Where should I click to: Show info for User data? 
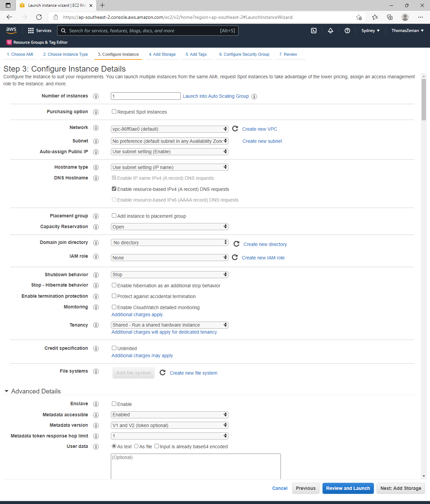point(96,447)
